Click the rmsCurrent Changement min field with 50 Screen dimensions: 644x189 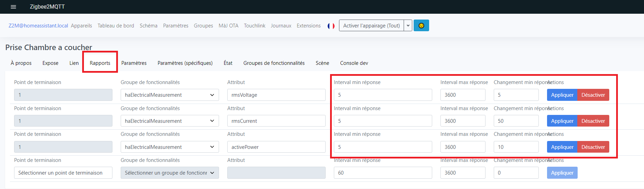[x=516, y=121]
